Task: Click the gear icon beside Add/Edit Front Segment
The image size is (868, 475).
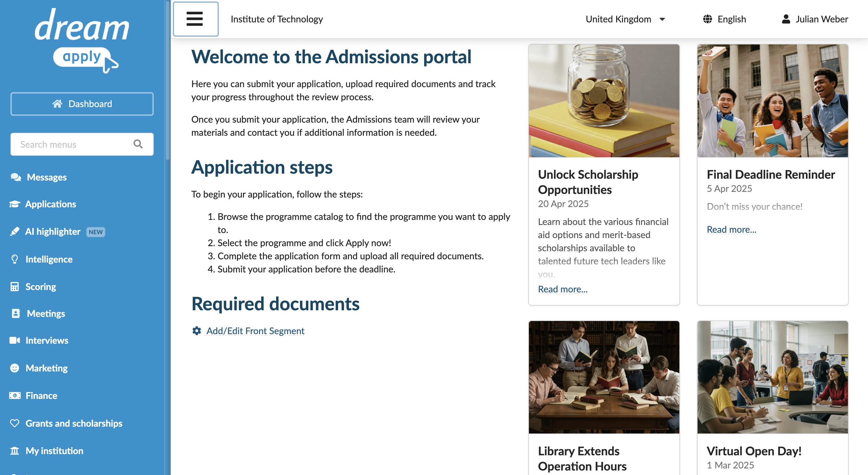Action: tap(197, 331)
